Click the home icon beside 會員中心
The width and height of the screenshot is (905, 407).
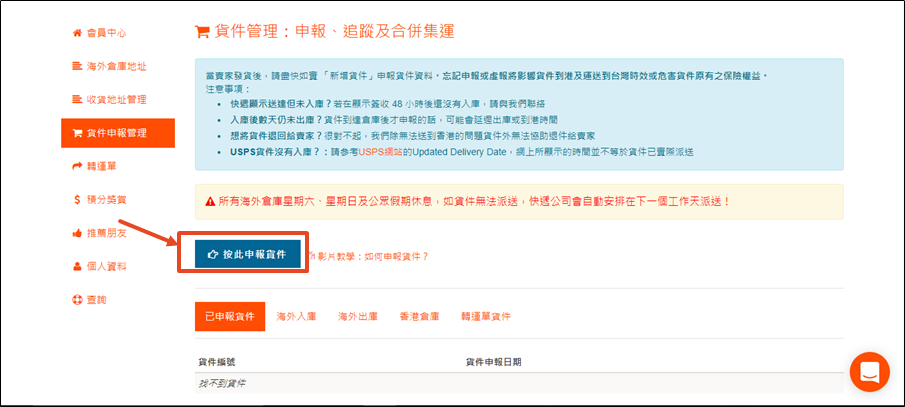[77, 33]
